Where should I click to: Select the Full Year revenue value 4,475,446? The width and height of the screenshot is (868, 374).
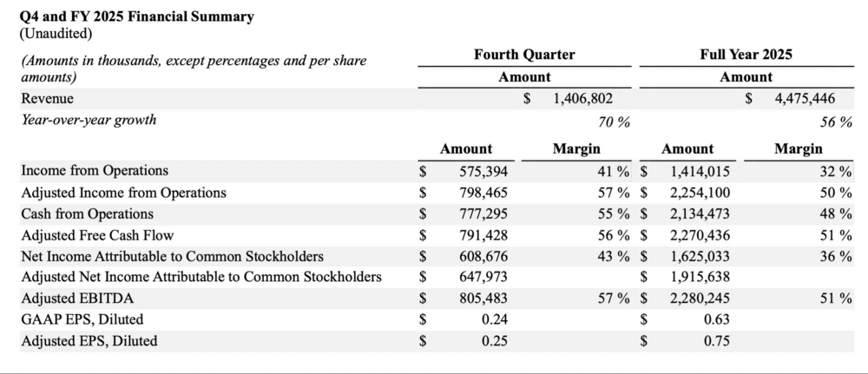pos(805,99)
